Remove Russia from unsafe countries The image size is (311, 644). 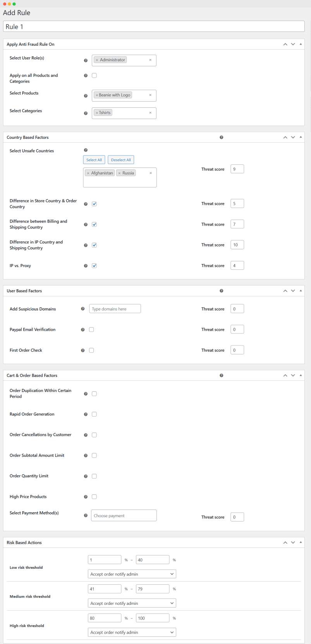point(119,173)
